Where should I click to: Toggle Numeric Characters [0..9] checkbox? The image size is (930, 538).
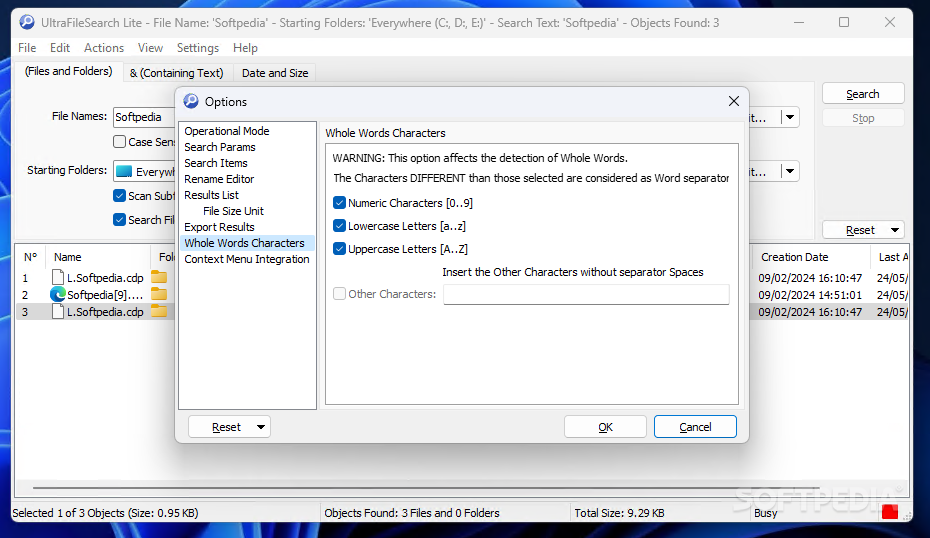click(x=339, y=203)
